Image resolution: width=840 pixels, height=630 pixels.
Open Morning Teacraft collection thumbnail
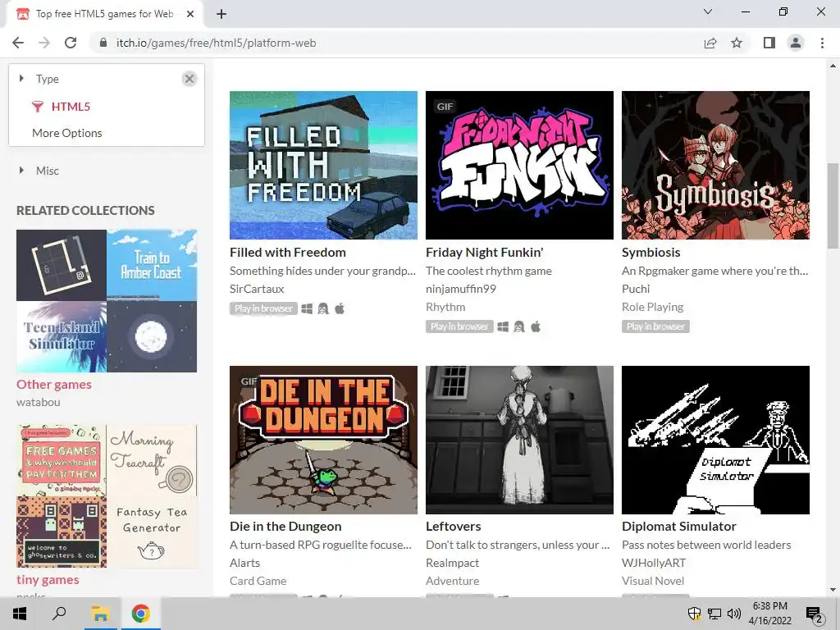tap(152, 460)
